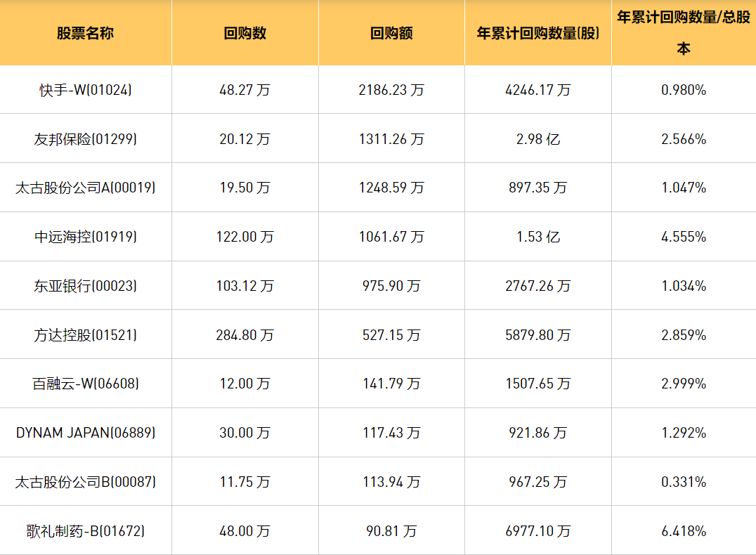Image resolution: width=756 pixels, height=555 pixels.
Task: Select the 6977.10 万 cumulative buyback cell
Action: pos(537,531)
